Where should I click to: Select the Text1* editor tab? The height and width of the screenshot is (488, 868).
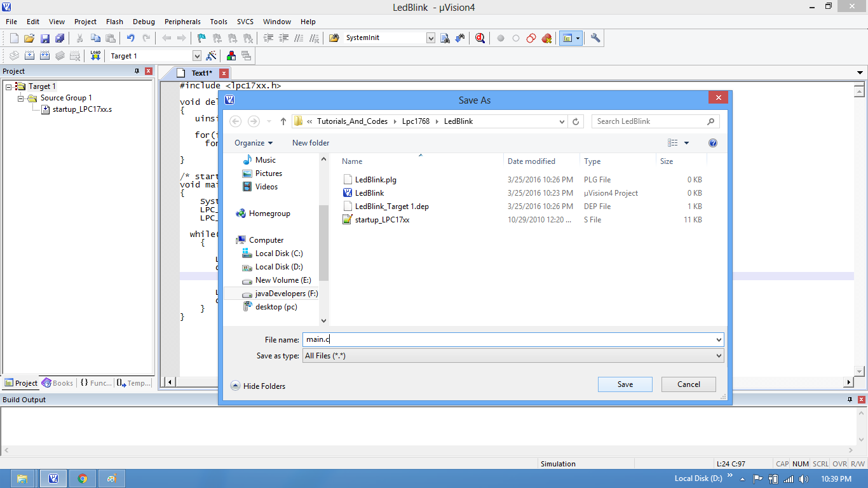203,73
